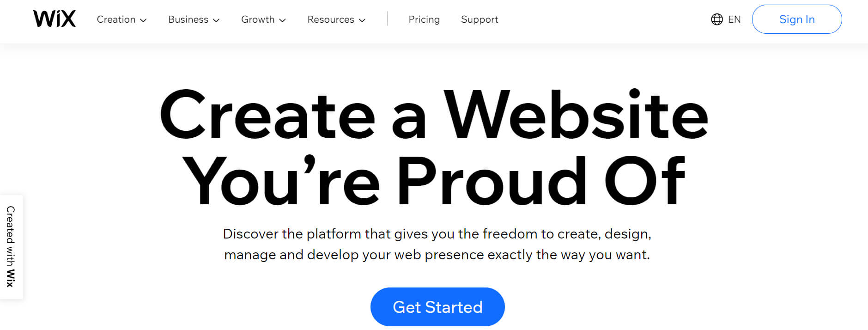Screen dimensions: 868x330
Task: Click the Sign In button
Action: 797,19
